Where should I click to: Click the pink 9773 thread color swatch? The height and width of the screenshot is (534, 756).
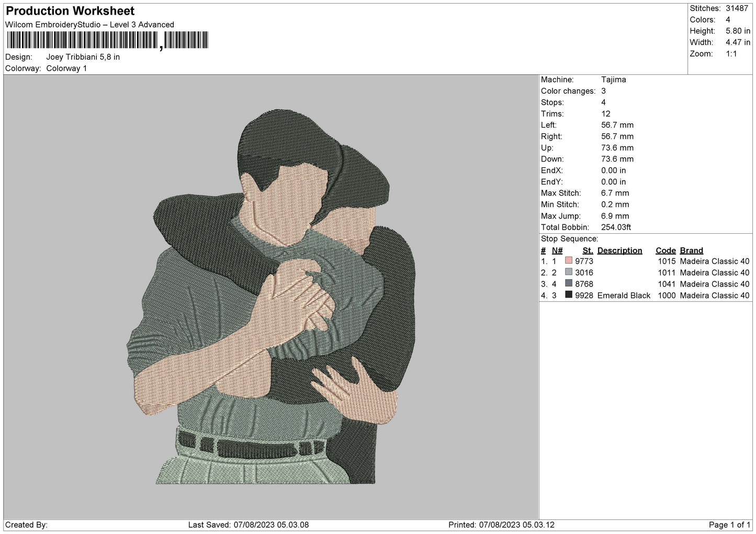569,260
